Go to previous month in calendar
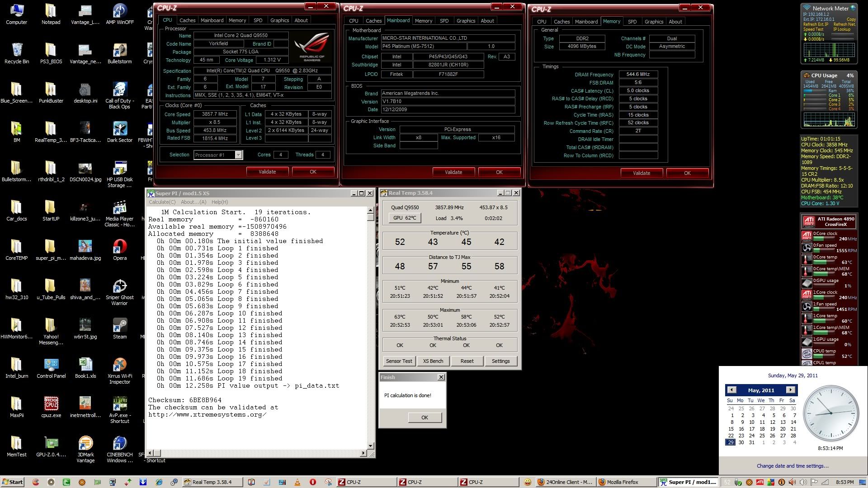The height and width of the screenshot is (488, 868). pyautogui.click(x=731, y=390)
